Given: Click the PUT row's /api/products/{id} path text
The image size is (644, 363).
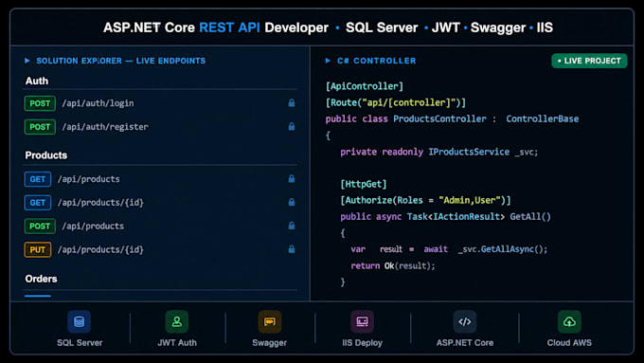Looking at the screenshot, I should tap(100, 249).
